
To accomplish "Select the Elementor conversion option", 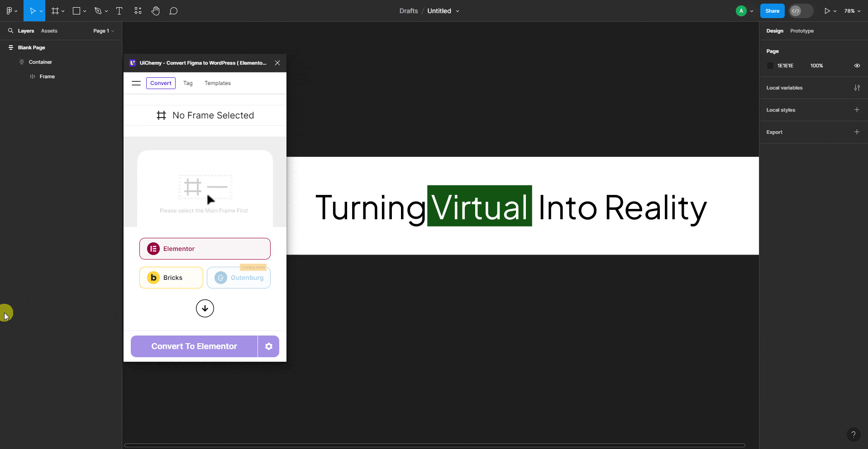I will pyautogui.click(x=205, y=248).
